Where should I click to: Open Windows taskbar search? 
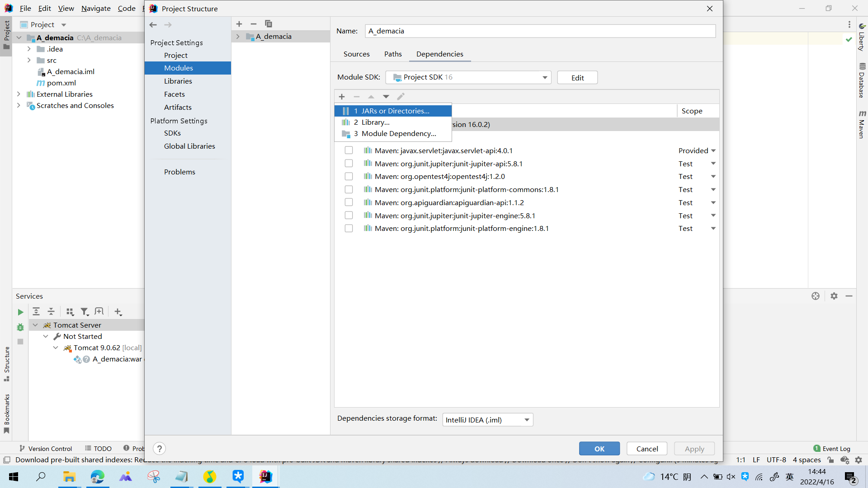(x=41, y=476)
